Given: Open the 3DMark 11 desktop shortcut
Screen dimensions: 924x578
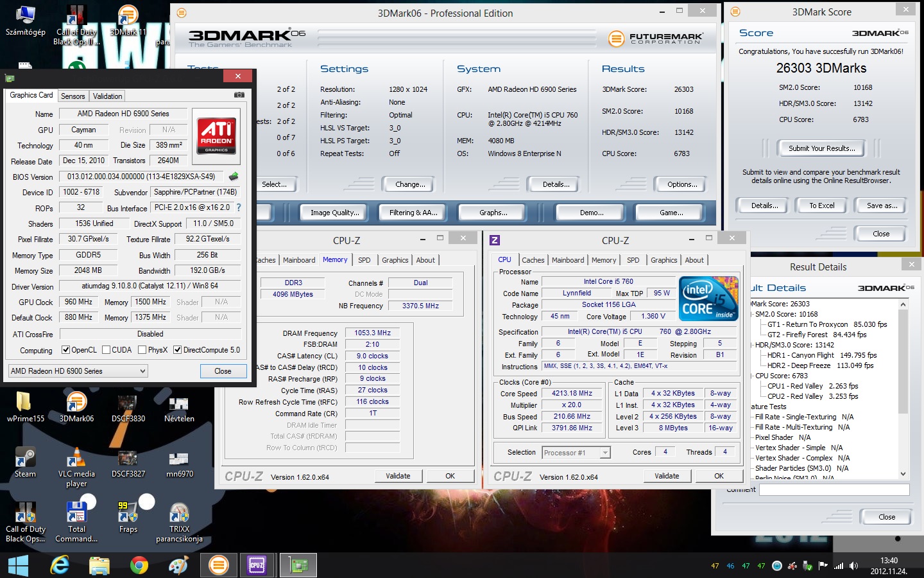Looking at the screenshot, I should tap(128, 21).
